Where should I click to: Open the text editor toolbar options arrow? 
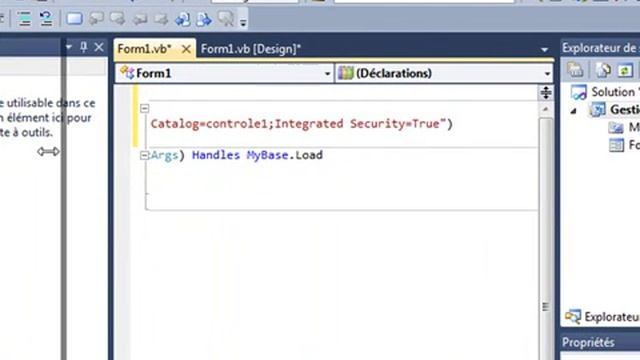pyautogui.click(x=243, y=22)
